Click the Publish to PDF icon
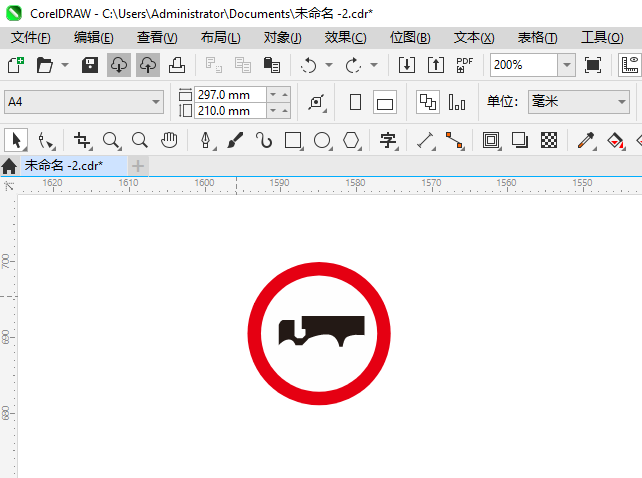Screen dimensions: 642x478 [465, 65]
